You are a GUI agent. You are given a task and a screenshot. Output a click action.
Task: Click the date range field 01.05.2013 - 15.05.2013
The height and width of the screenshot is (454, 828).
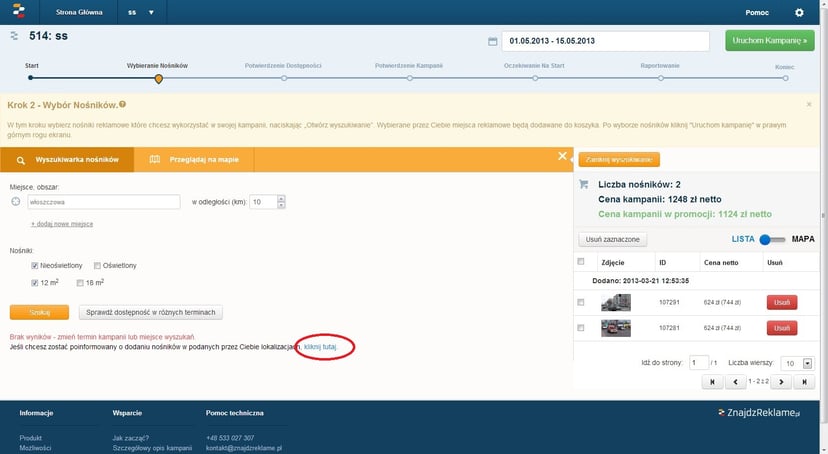[x=606, y=41]
